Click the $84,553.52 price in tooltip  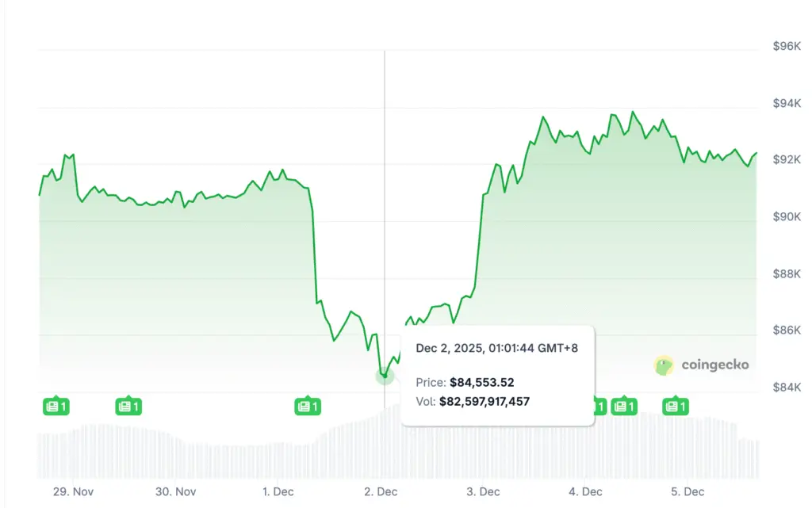click(x=482, y=383)
